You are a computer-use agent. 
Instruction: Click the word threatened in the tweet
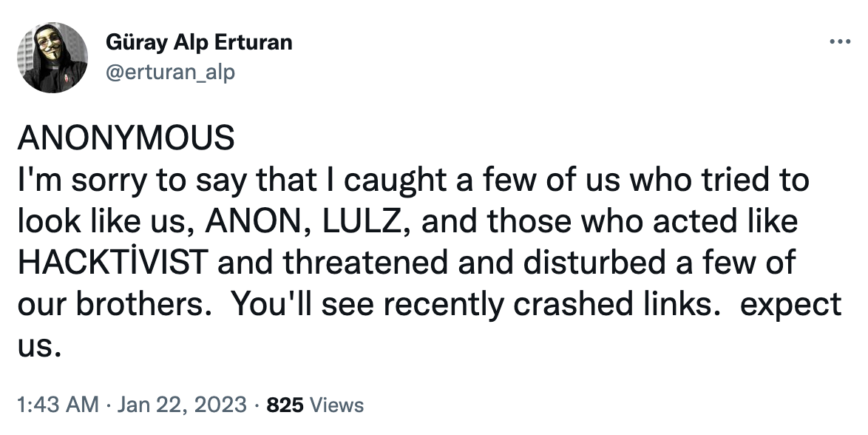(365, 262)
